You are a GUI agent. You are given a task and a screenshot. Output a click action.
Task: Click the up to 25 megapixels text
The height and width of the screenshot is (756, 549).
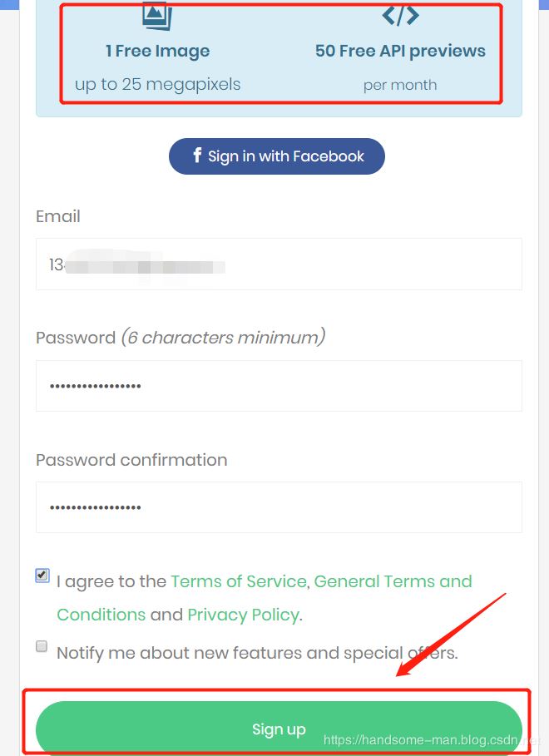point(157,84)
